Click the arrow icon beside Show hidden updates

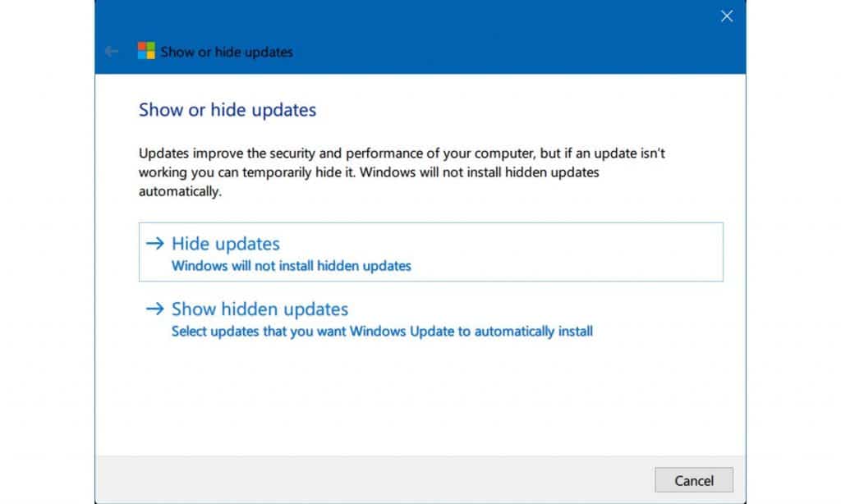[x=155, y=309]
